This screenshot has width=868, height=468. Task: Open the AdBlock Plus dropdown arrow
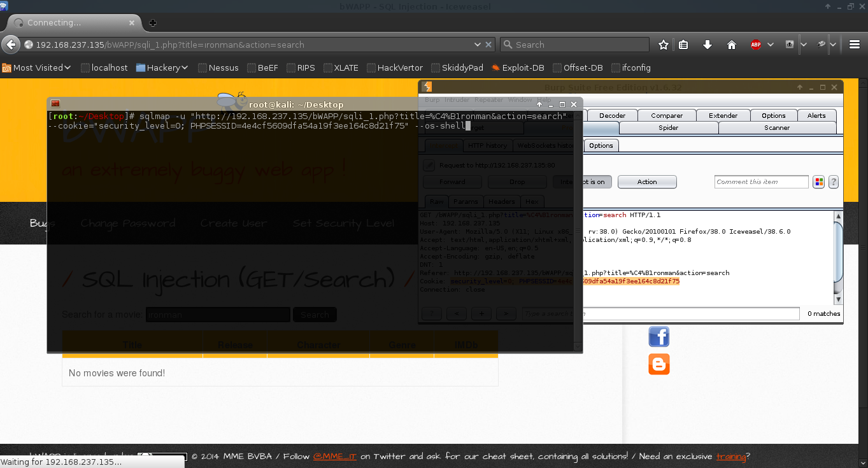point(771,45)
